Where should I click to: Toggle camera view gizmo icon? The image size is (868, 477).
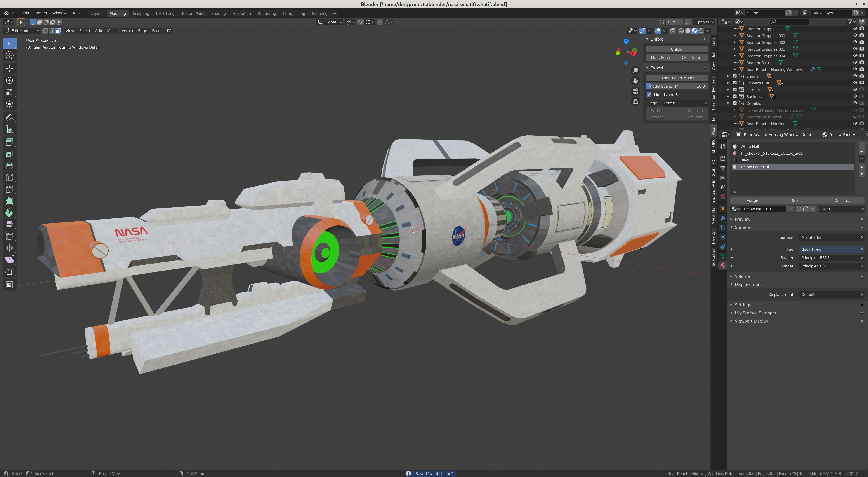(x=635, y=91)
